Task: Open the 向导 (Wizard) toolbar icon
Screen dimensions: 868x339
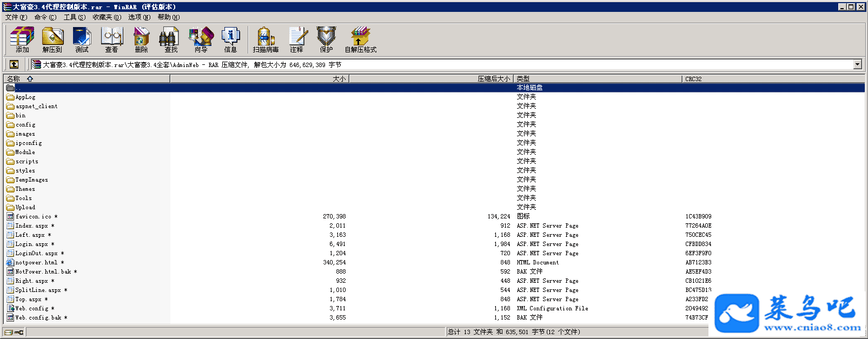Action: tap(201, 39)
